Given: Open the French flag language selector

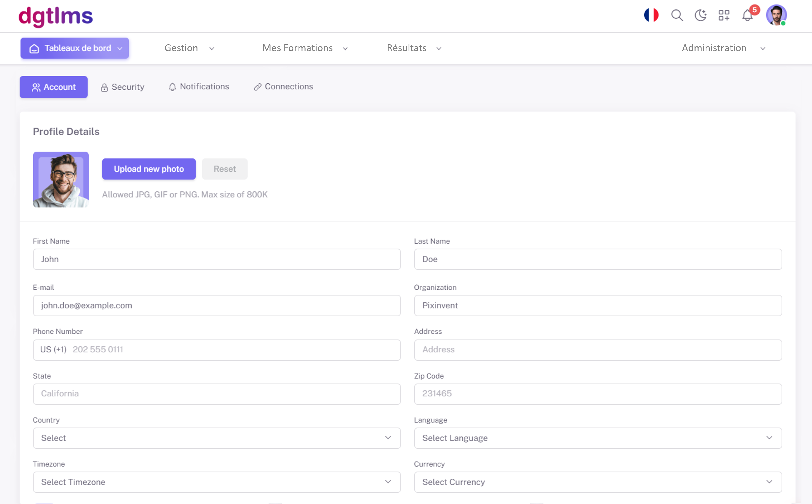Looking at the screenshot, I should 651,15.
